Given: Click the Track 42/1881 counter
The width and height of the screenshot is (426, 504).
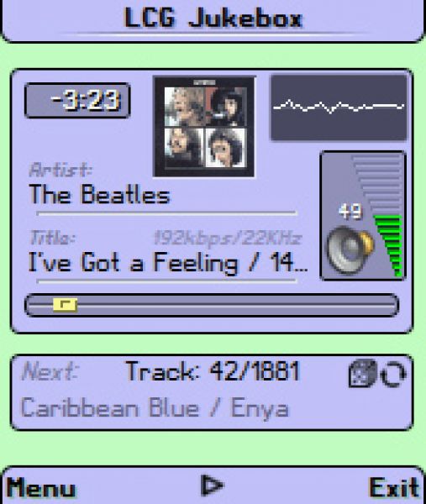Looking at the screenshot, I should coord(213,371).
